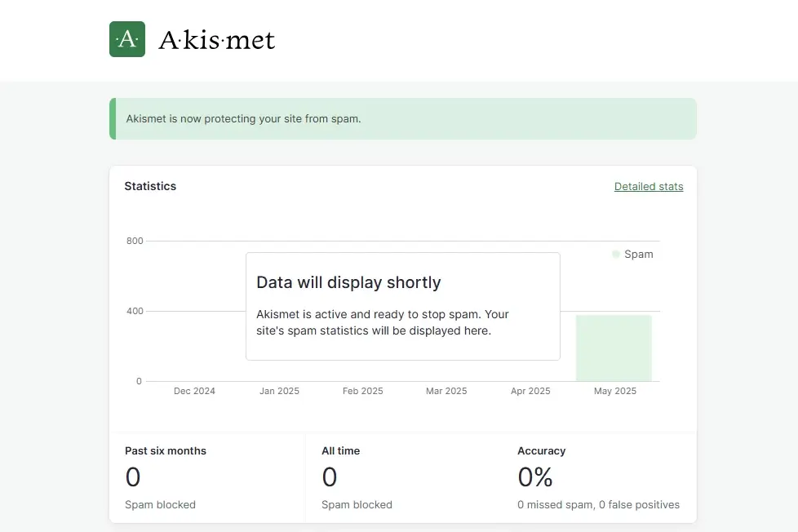This screenshot has width=798, height=532.
Task: Click the 400 y-axis value
Action: (x=135, y=311)
